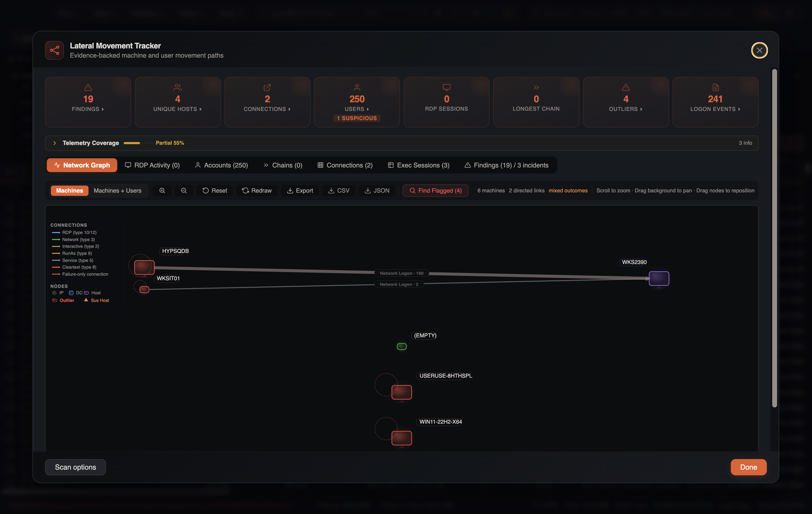Open Scan options
The image size is (812, 514).
click(x=76, y=467)
